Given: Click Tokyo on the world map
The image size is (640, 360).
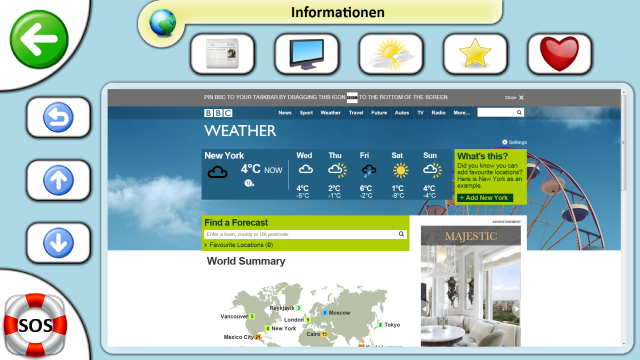Looking at the screenshot, I should pos(389,325).
